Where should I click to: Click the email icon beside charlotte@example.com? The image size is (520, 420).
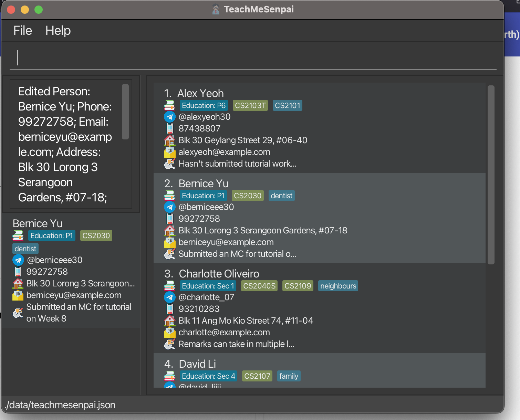pyautogui.click(x=169, y=332)
